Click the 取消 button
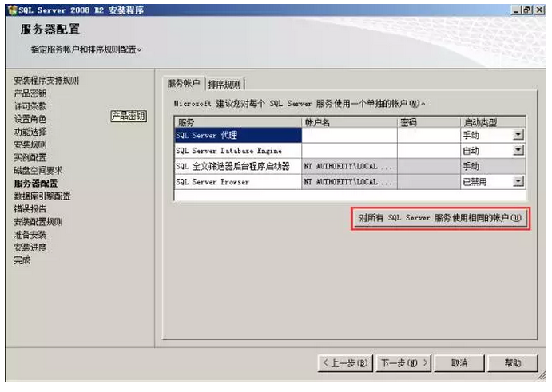 point(459,362)
